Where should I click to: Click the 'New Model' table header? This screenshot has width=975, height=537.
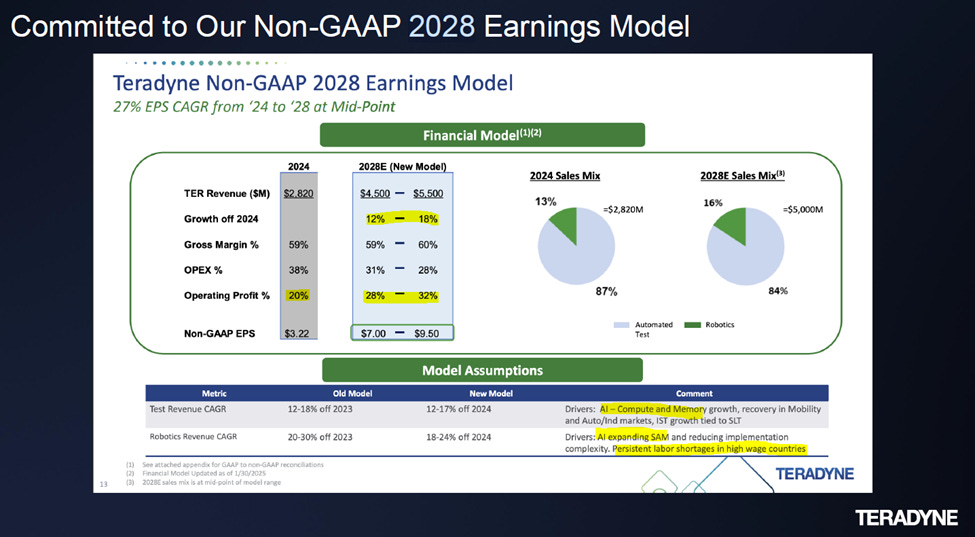(491, 393)
